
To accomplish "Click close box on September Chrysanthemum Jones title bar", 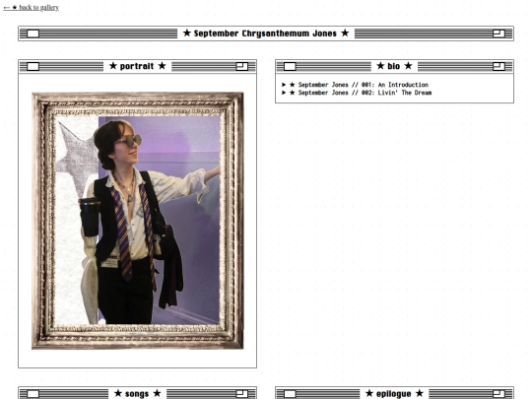I will [x=33, y=33].
